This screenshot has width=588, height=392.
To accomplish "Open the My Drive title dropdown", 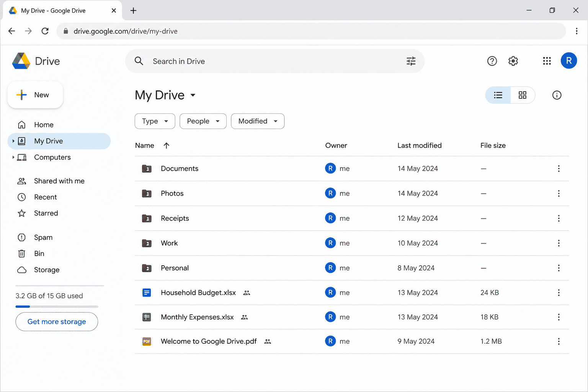I will coord(193,95).
